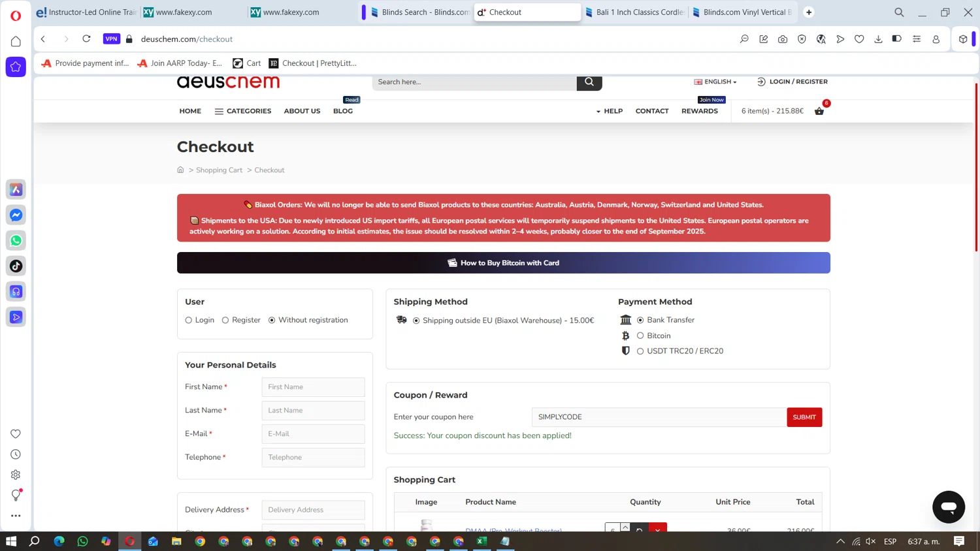Take a snapshot with camera icon
Screen dimensions: 980x551
pos(783,39)
